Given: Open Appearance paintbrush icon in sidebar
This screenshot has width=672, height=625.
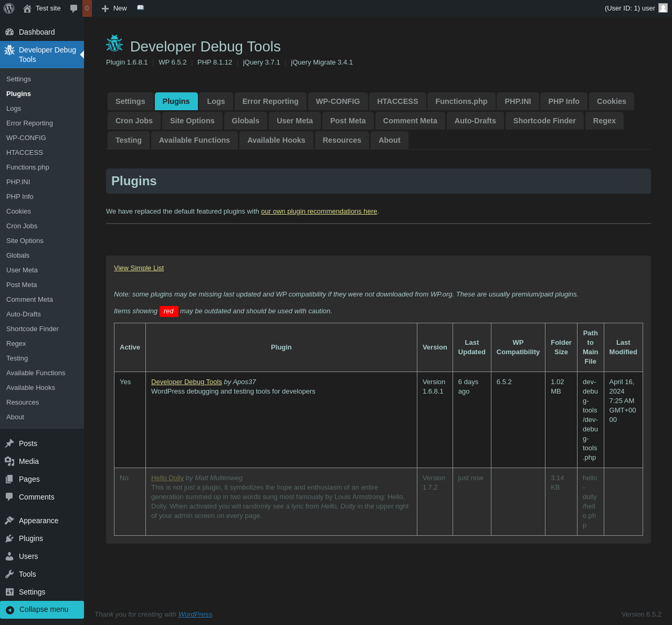Looking at the screenshot, I should pos(9,521).
